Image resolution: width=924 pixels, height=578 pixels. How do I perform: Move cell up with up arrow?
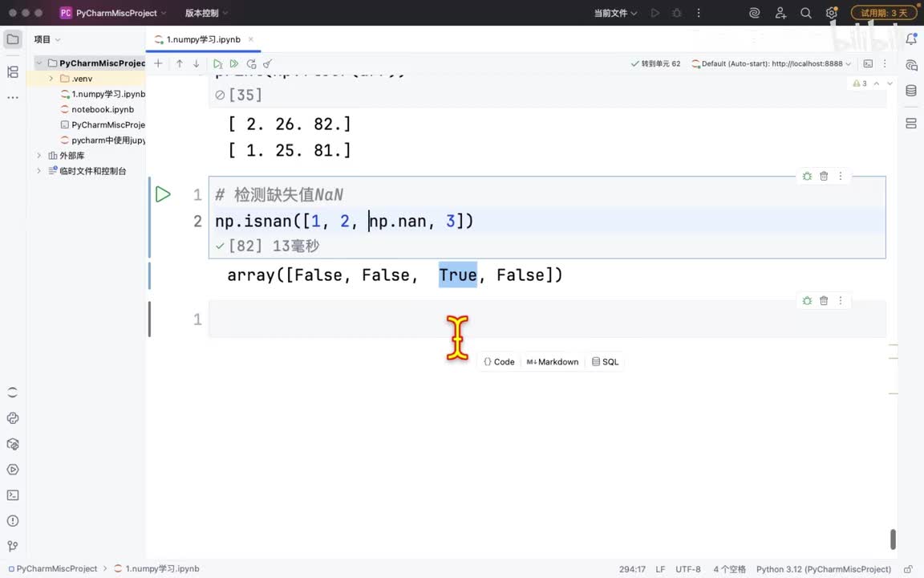[x=179, y=63]
